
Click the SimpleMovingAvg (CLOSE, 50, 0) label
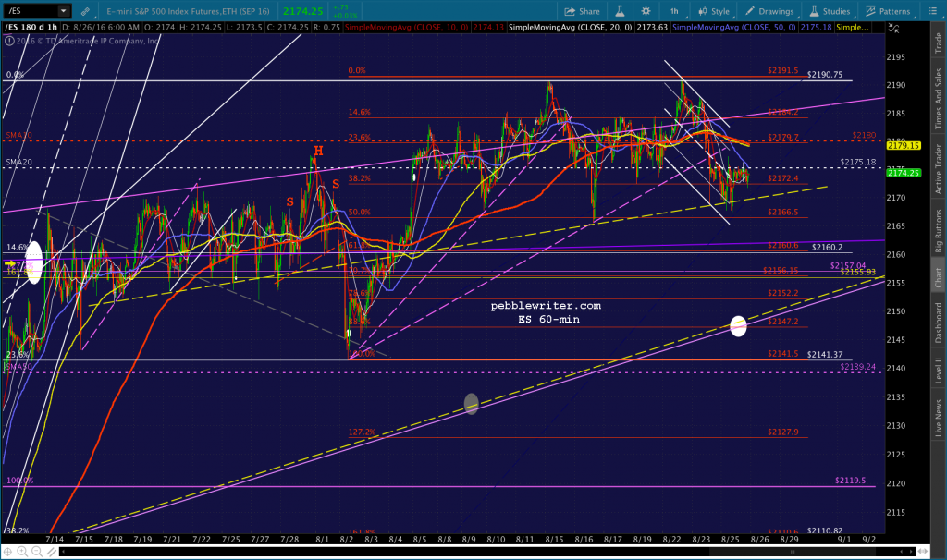(733, 28)
